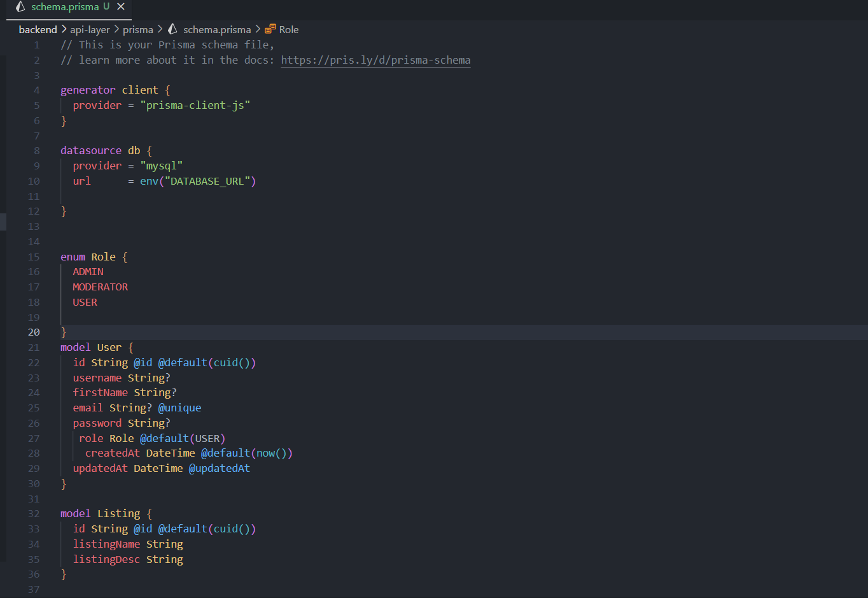
Task: Click the 'listingDesc' field name
Action: [x=106, y=560]
